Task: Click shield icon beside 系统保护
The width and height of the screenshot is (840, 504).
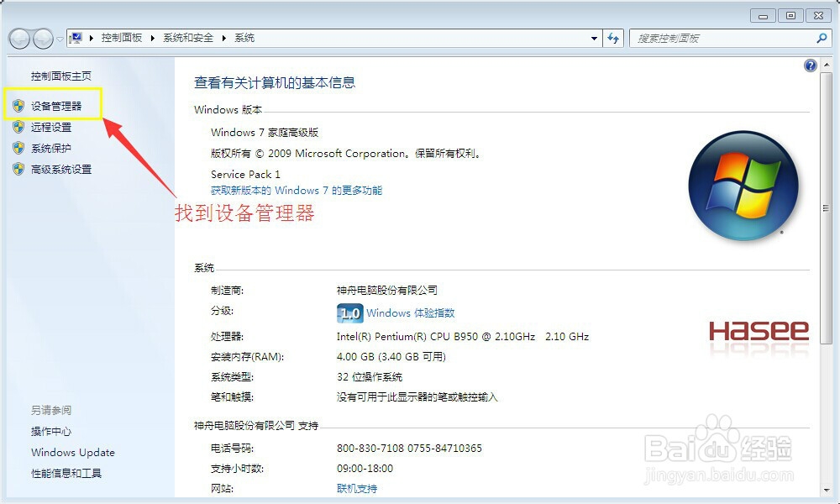Action: (x=18, y=148)
